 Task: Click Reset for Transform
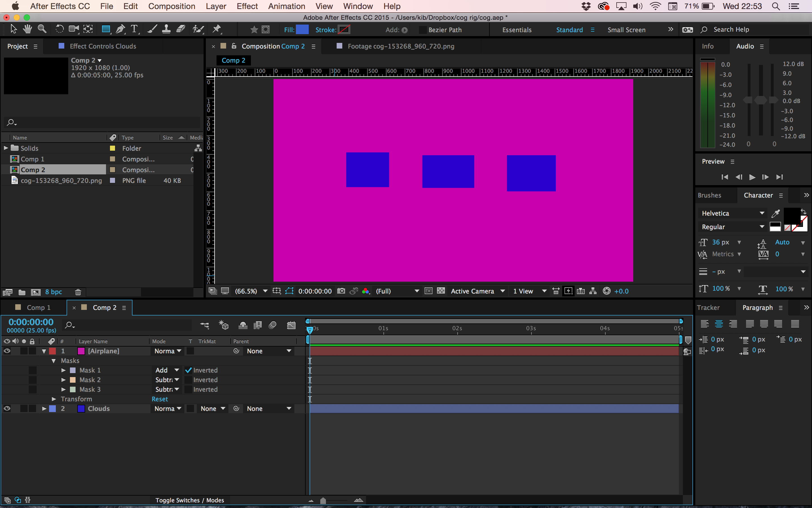pos(159,399)
